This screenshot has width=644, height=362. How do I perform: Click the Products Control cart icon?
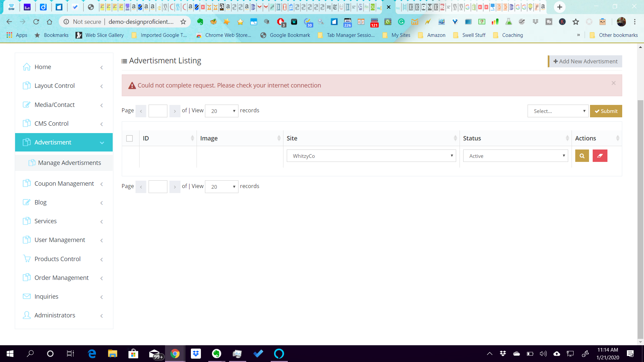[26, 259]
